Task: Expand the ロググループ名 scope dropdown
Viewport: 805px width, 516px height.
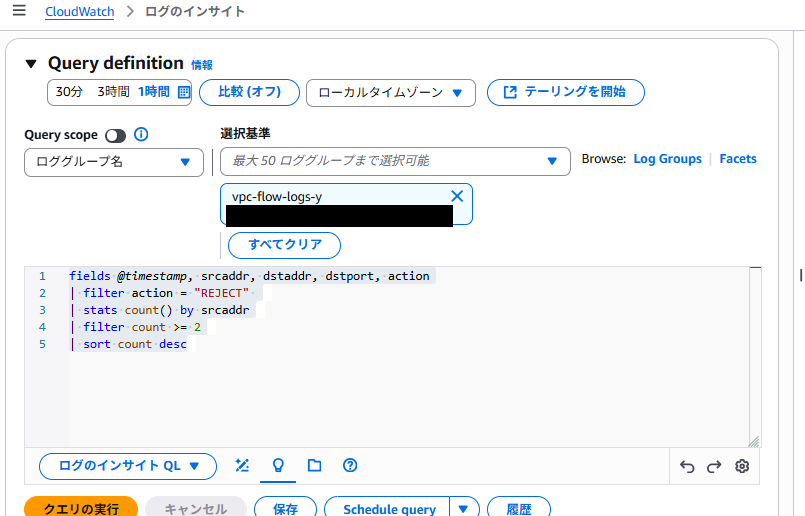Action: click(x=114, y=161)
